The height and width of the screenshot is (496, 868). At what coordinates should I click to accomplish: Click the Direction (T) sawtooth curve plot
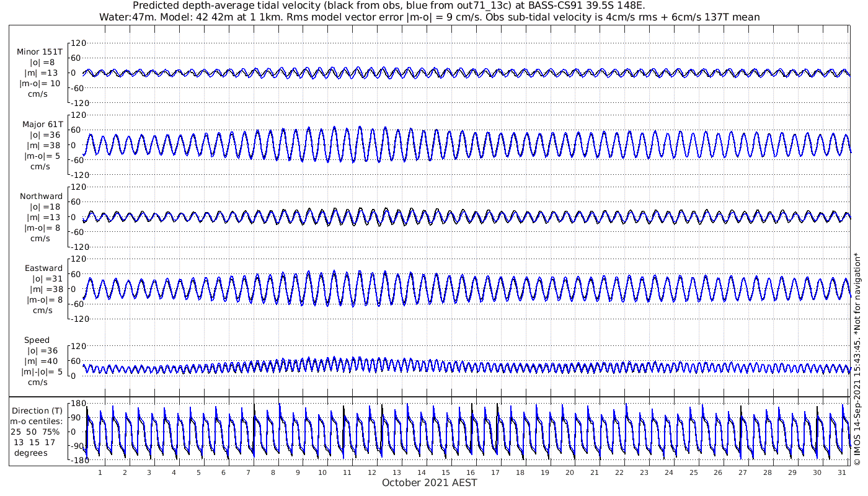tap(466, 432)
